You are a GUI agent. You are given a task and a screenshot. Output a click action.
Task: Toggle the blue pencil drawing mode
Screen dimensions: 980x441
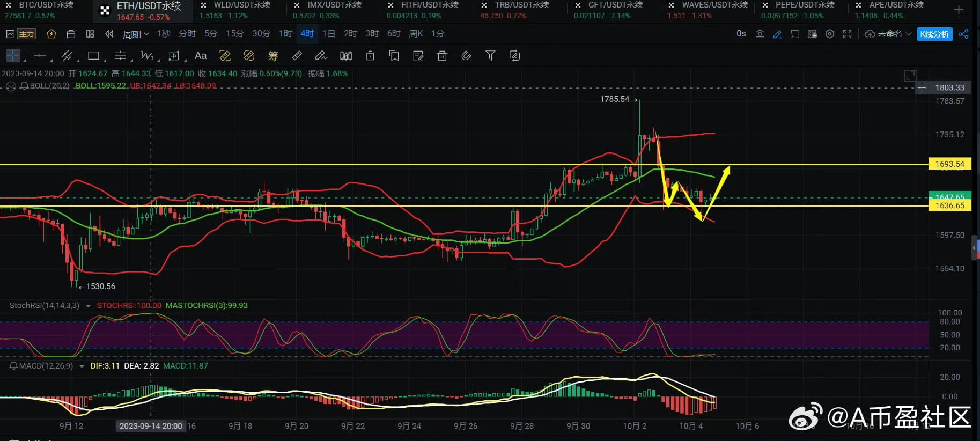777,34
